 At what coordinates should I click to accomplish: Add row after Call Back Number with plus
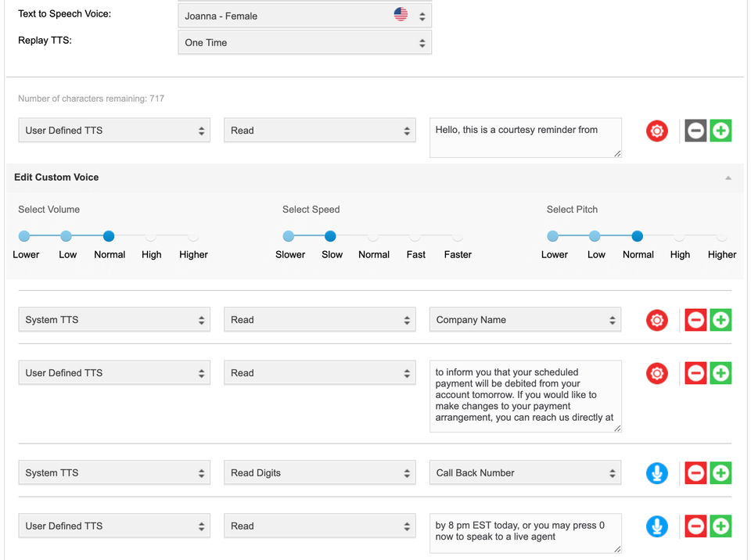720,473
